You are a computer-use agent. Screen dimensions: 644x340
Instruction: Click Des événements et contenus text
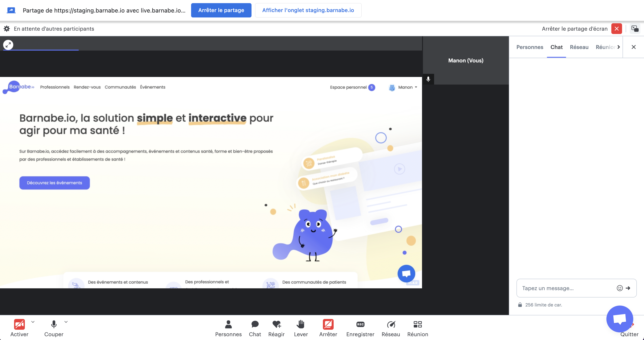click(118, 282)
